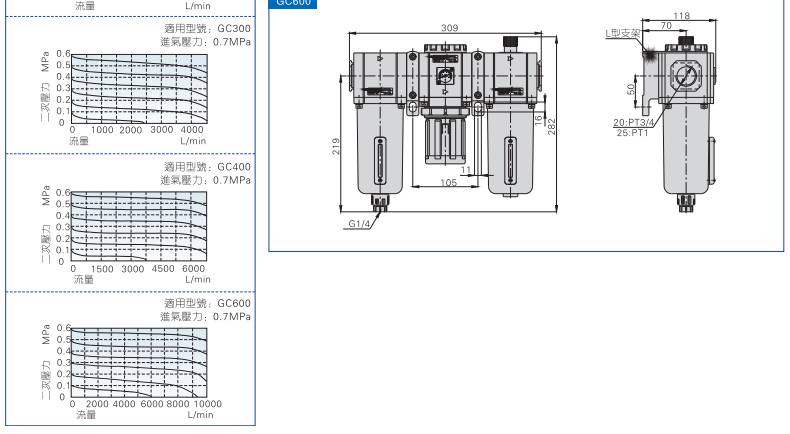Click the blue GC600 section label

[293, 3]
